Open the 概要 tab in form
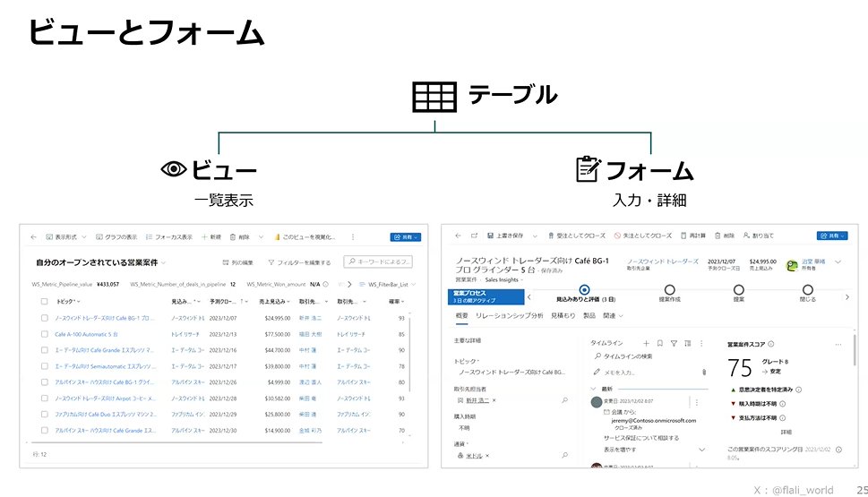The width and height of the screenshot is (868, 497). [461, 316]
